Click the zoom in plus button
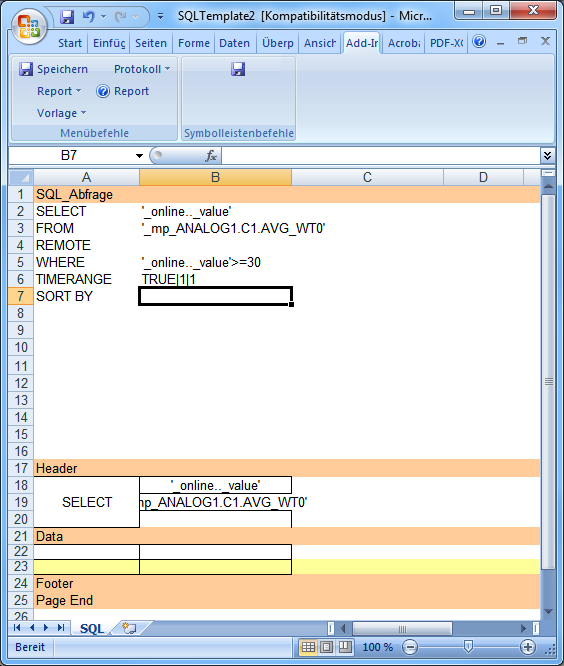The height and width of the screenshot is (666, 564). click(x=528, y=647)
